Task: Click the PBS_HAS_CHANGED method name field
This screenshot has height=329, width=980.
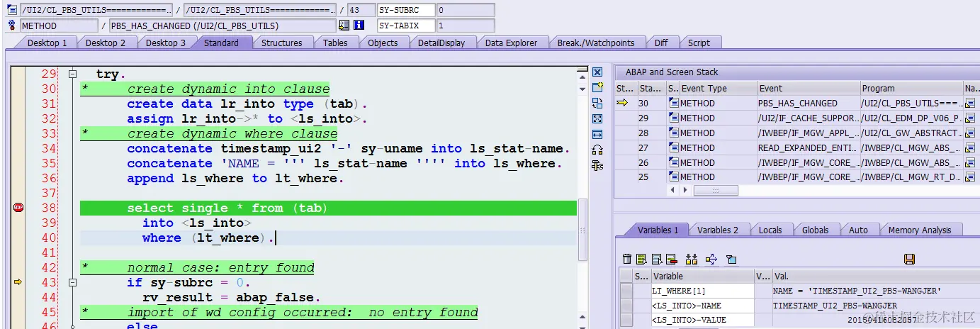Action: (222, 26)
